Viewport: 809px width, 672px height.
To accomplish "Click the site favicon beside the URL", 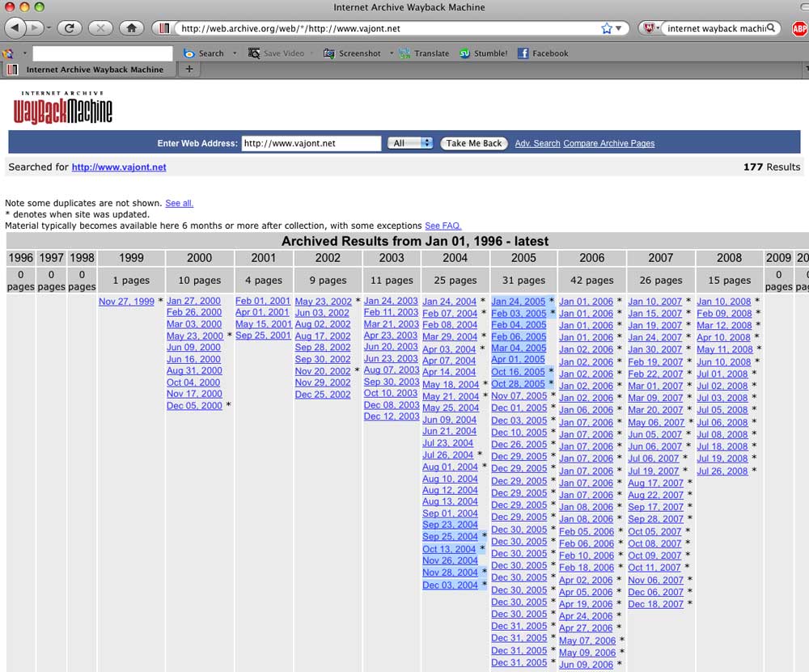I will [x=164, y=28].
